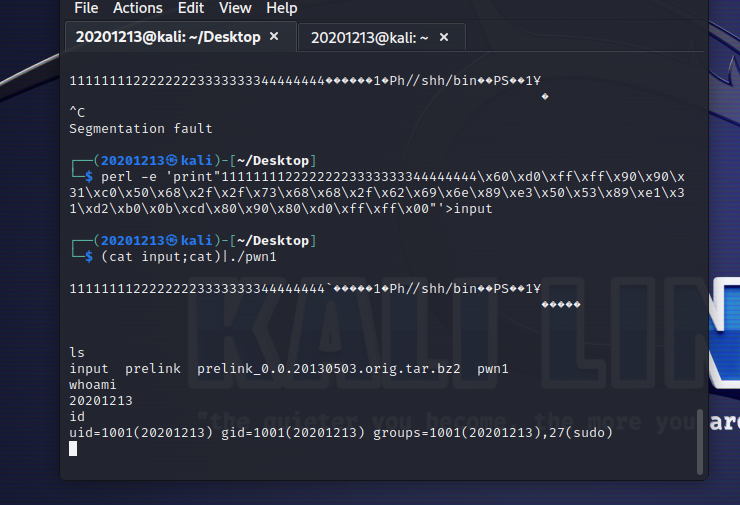Click the 'ls' command line

tap(77, 353)
